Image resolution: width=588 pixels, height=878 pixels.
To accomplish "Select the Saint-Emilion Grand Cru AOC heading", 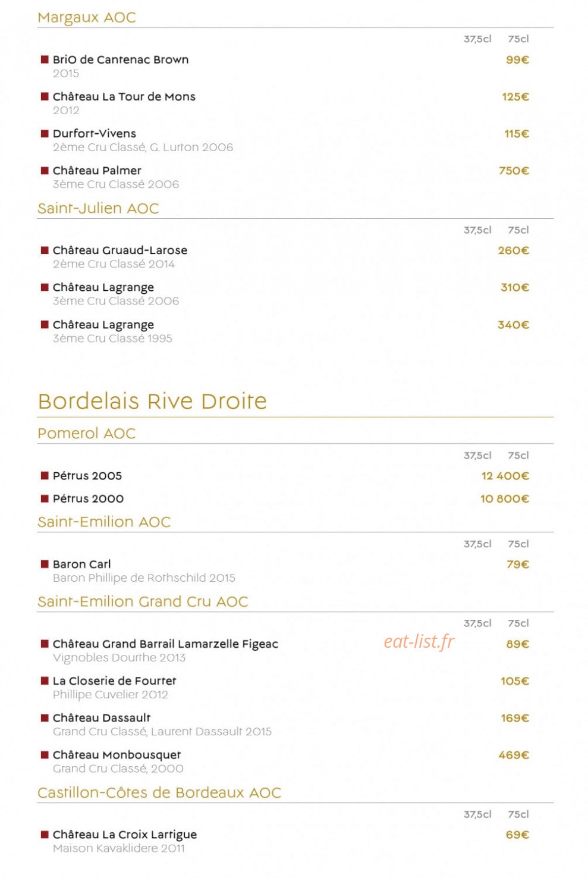I will 143,601.
